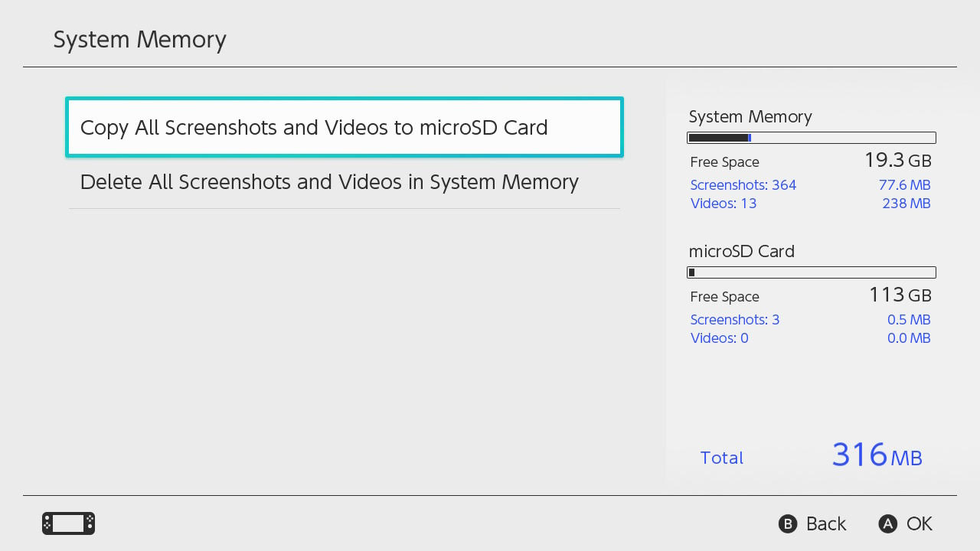Image resolution: width=980 pixels, height=551 pixels.
Task: Click the B button icon
Action: point(788,523)
